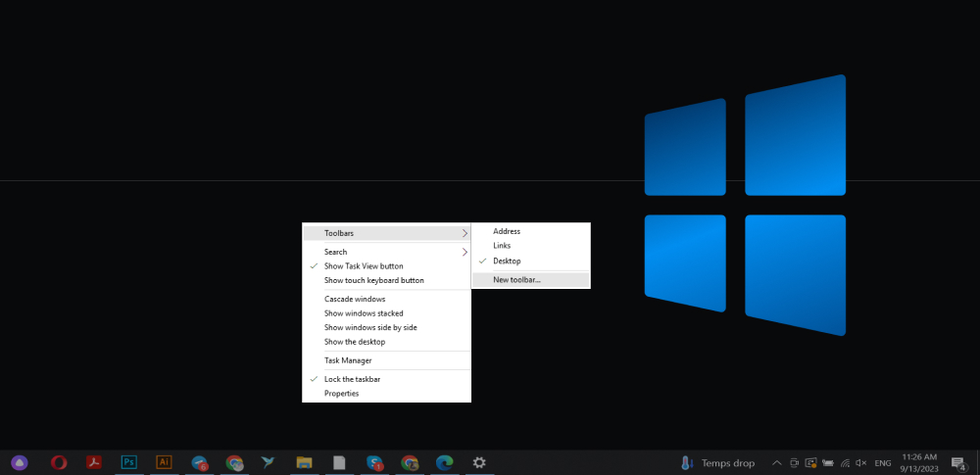Enable Show touch keyboard button
The height and width of the screenshot is (475, 980).
pos(386,281)
